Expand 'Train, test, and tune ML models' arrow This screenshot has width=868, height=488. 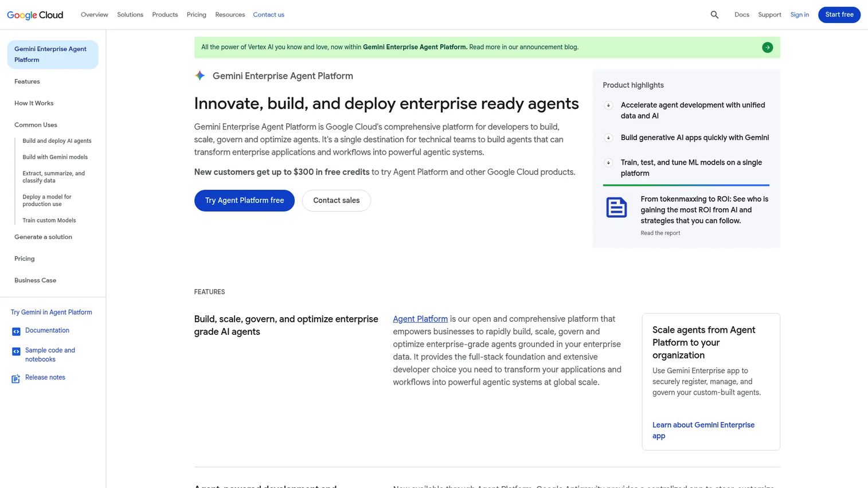[x=608, y=163]
